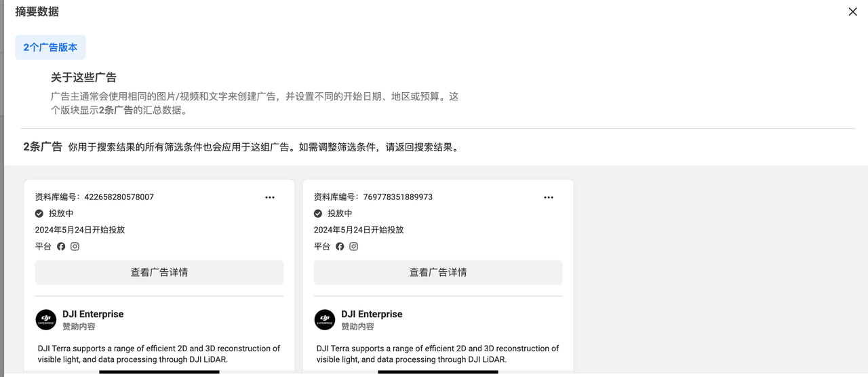This screenshot has width=868, height=377.
Task: Click 投放中 status text in second ad card
Action: [340, 214]
